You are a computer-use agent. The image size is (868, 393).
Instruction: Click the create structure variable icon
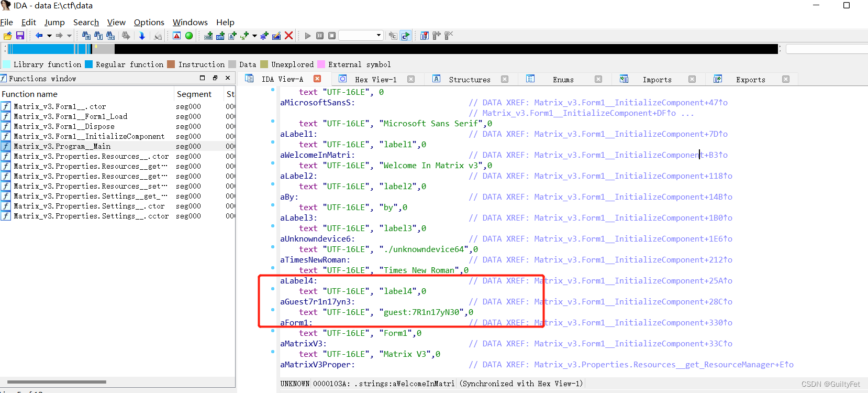point(244,36)
